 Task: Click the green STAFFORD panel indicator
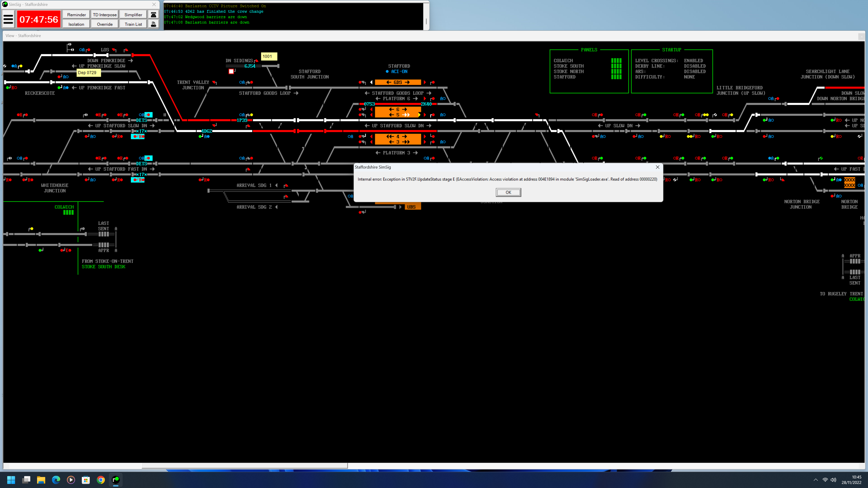[616, 77]
